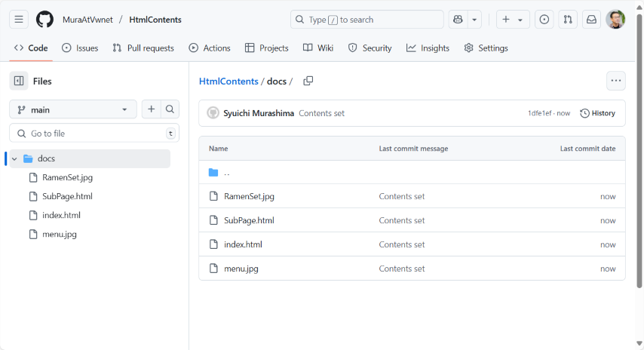Collapse the docs folder tree
Viewport: 644px width, 350px height.
click(x=14, y=159)
